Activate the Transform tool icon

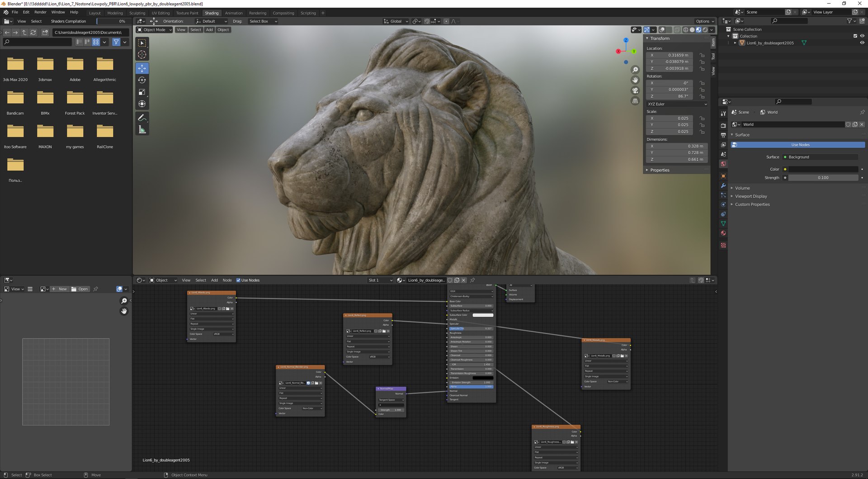click(142, 104)
